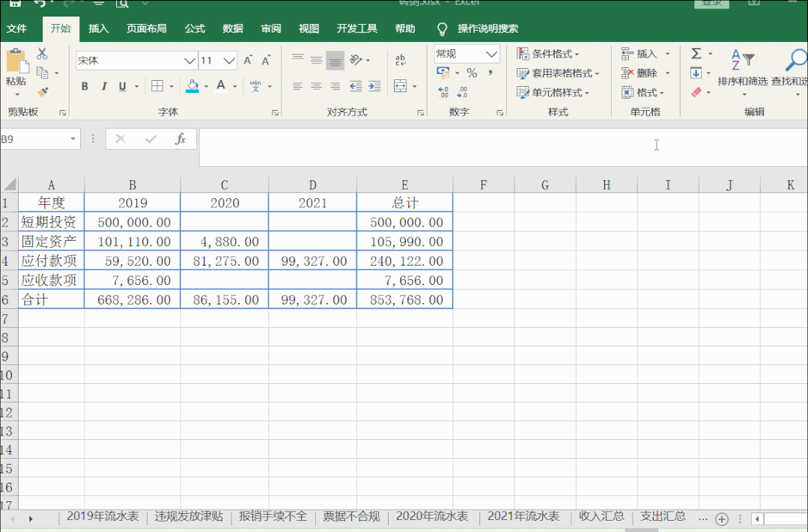
Task: Expand the alignment dialog launcher
Action: pos(421,112)
